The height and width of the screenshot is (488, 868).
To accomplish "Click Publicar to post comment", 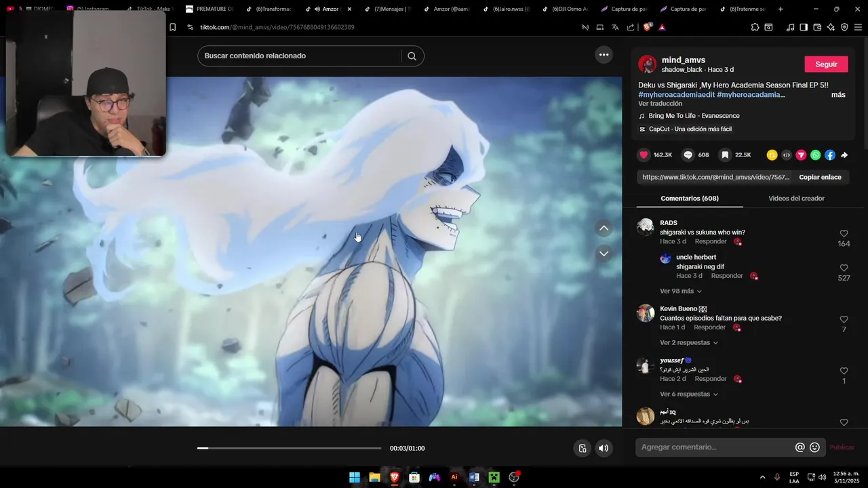I will 842,447.
